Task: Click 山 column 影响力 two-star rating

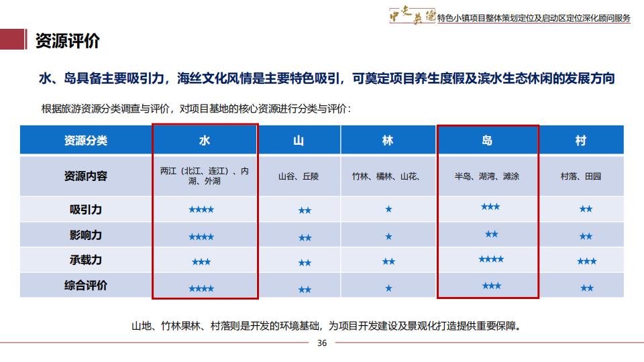Action: (x=305, y=237)
